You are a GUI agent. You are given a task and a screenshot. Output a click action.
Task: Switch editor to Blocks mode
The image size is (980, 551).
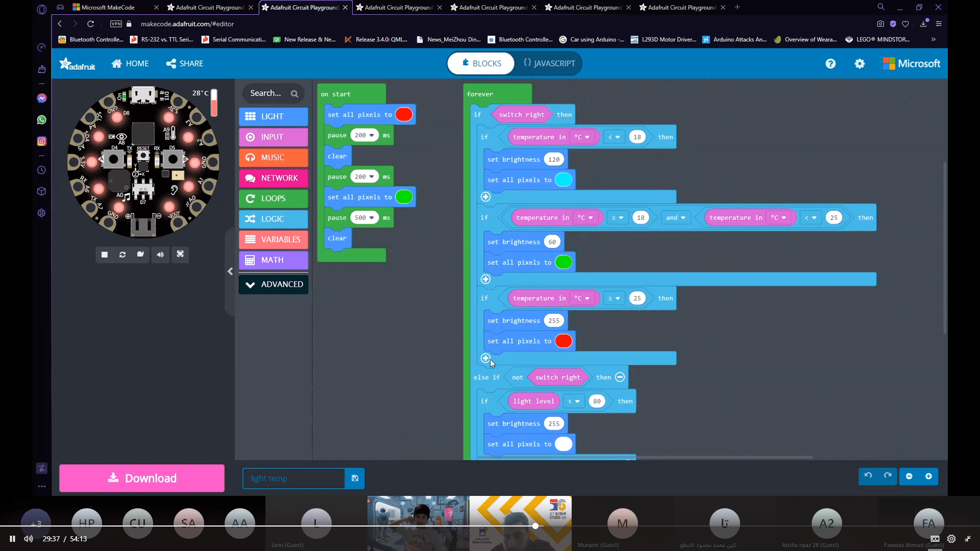481,64
